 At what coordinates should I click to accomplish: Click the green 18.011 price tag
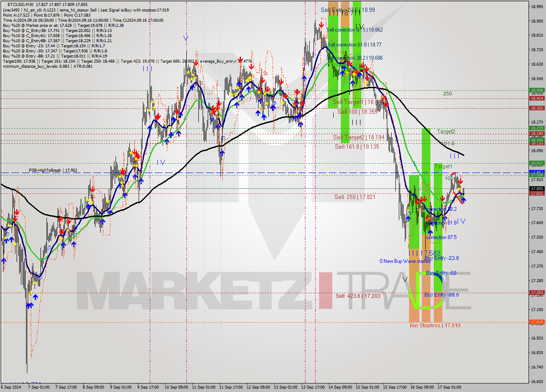tap(537, 163)
